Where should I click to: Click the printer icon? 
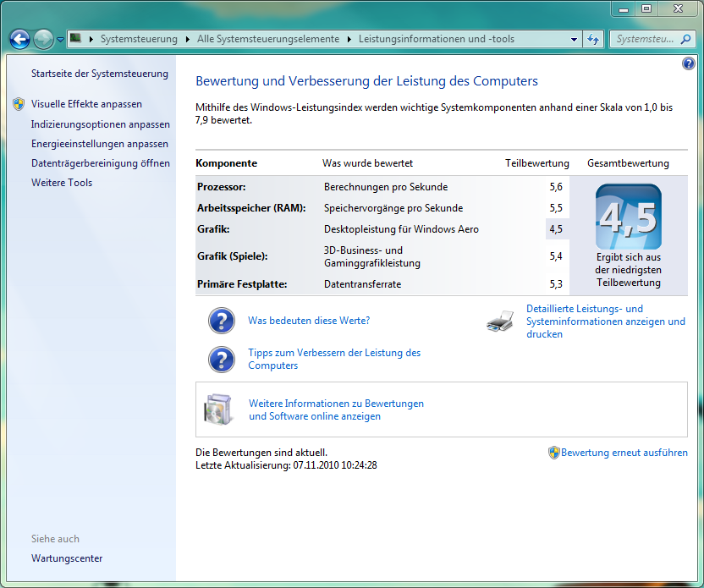coord(500,321)
